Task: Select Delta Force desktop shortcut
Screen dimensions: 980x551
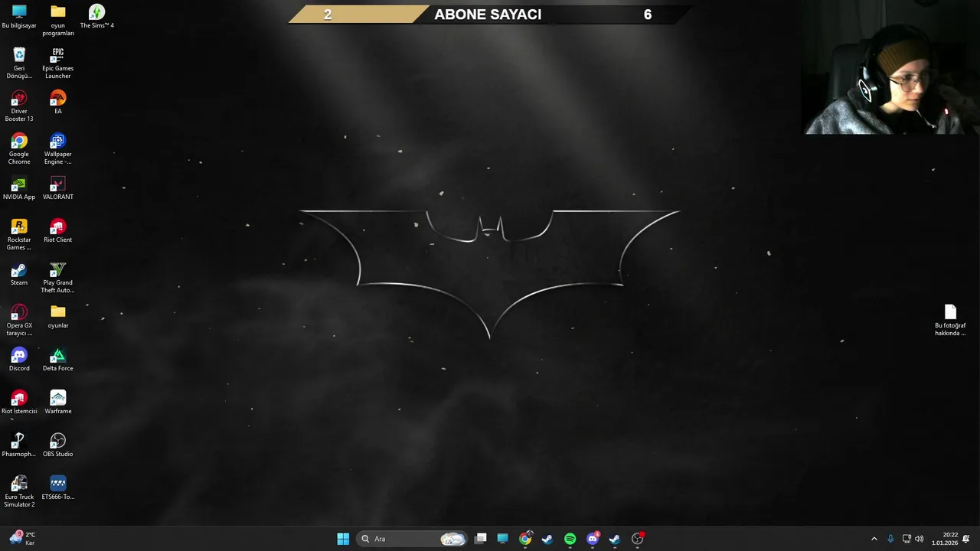Action: click(58, 359)
